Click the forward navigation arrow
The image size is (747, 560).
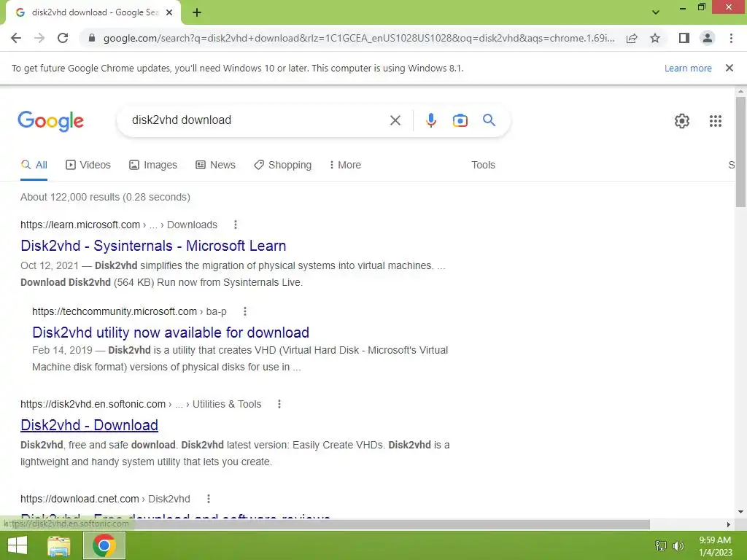pyautogui.click(x=39, y=38)
